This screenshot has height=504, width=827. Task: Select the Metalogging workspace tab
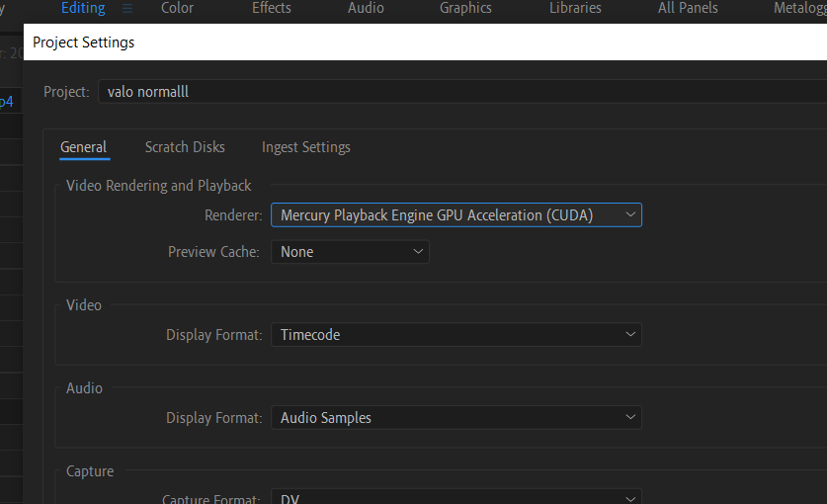[800, 8]
